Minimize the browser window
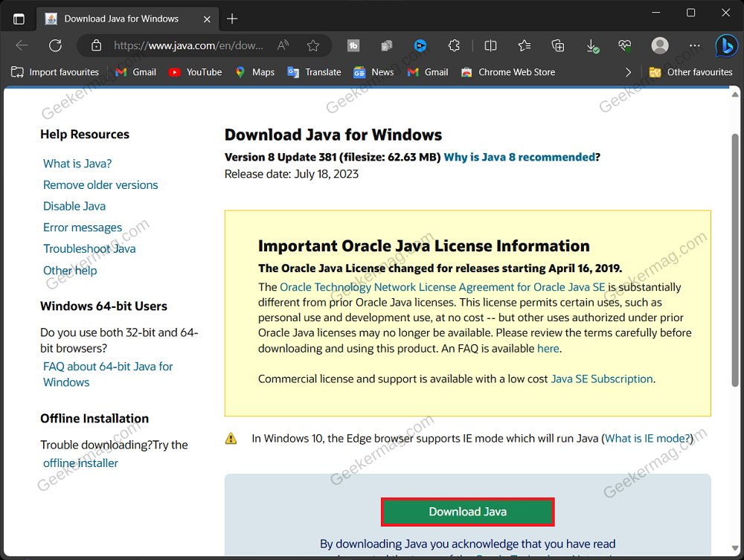744x560 pixels. pyautogui.click(x=655, y=13)
